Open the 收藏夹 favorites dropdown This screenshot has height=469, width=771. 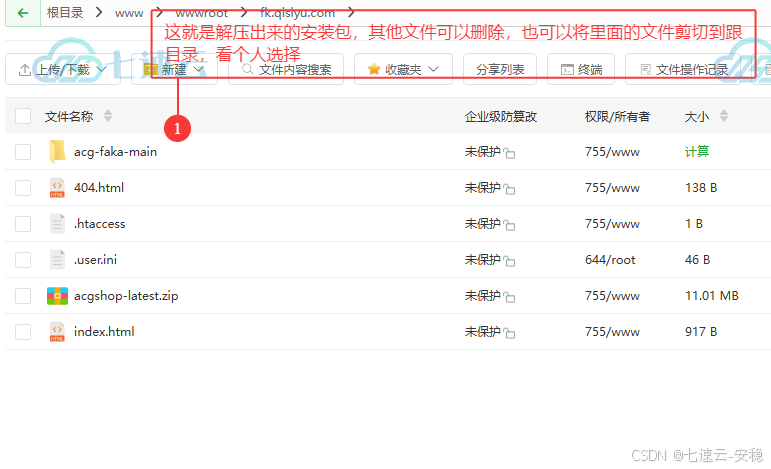pyautogui.click(x=403, y=69)
